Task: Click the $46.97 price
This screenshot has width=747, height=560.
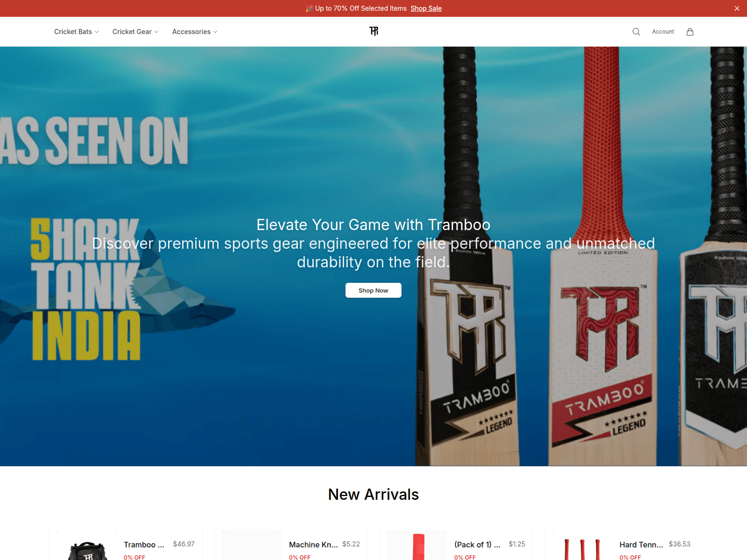Action: tap(184, 544)
